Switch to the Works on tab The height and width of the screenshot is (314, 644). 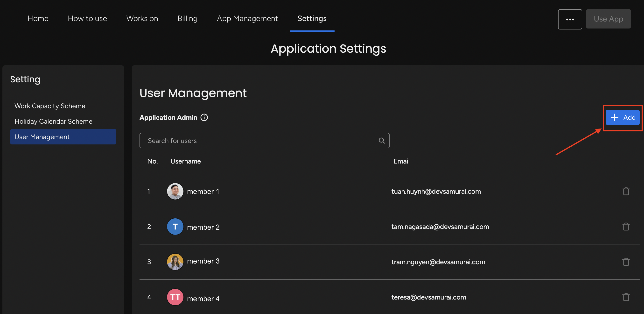click(x=142, y=18)
